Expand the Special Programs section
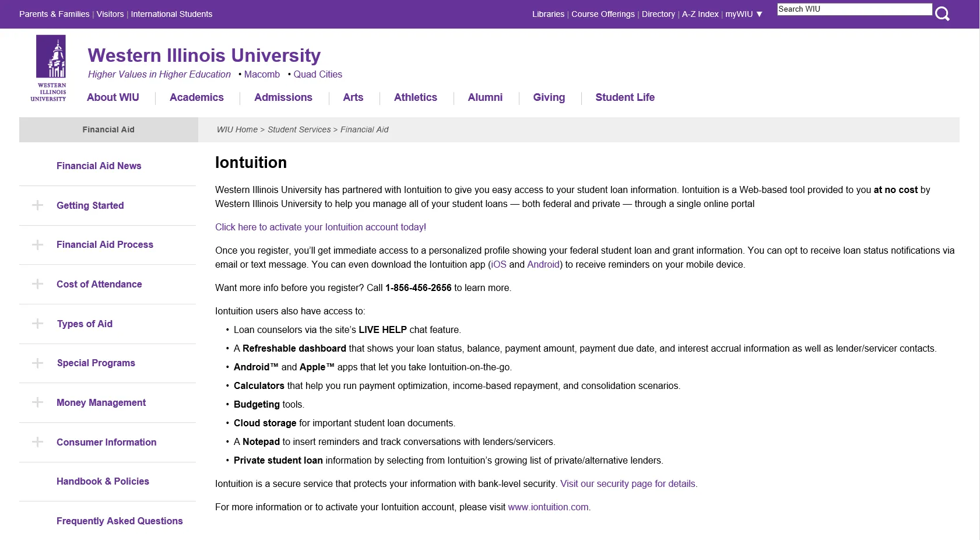The image size is (980, 540). coord(37,363)
